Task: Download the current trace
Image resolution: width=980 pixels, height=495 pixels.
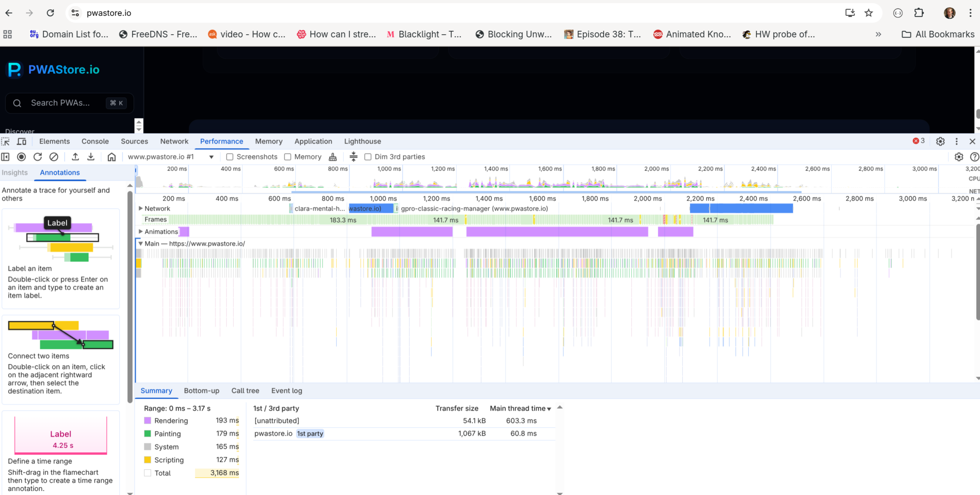Action: (91, 157)
